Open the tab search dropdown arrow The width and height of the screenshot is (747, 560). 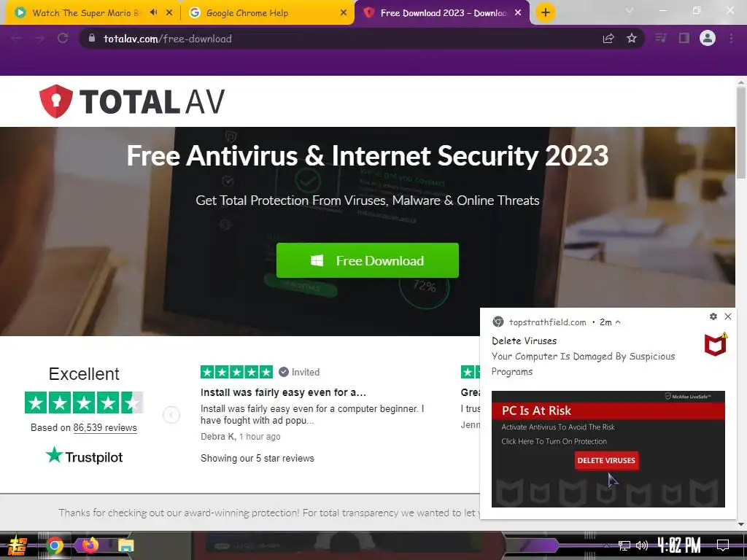pos(630,10)
